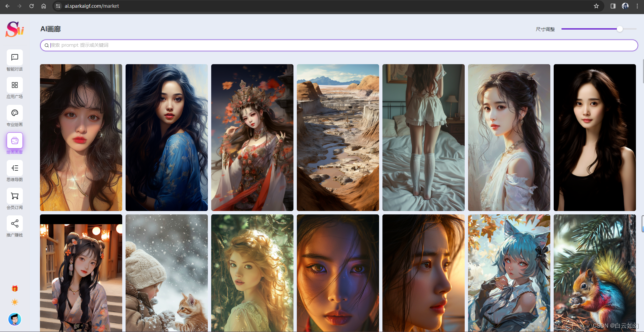
Task: Click the 尺寸调整 label
Action: pyautogui.click(x=545, y=29)
